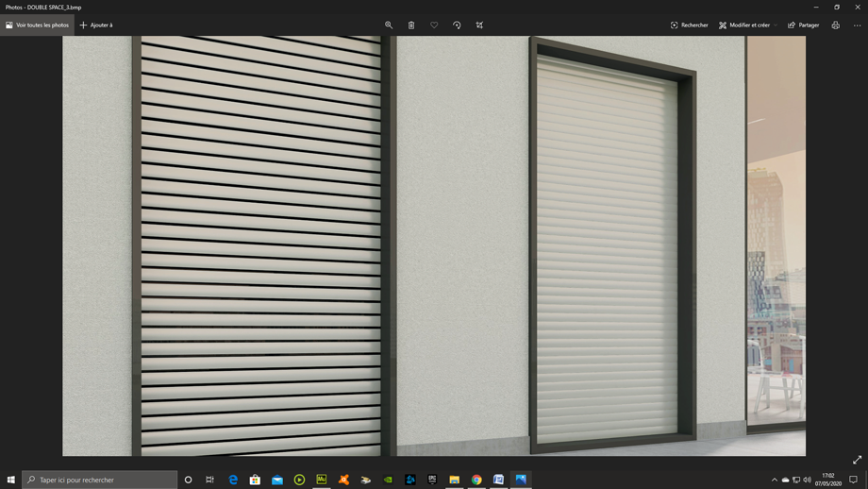
Task: Click the print icon
Action: tap(835, 25)
